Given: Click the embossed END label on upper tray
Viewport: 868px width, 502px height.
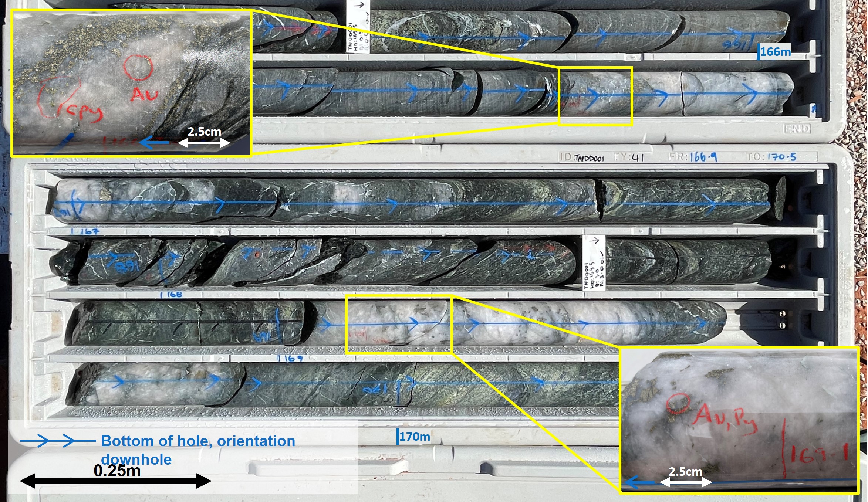Looking at the screenshot, I should (x=797, y=129).
